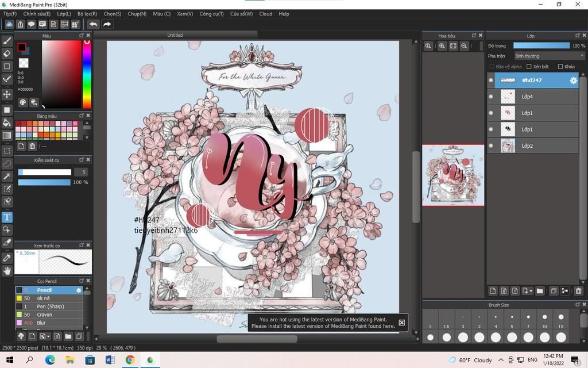
Task: Toggle visibility of Lớp2 layer
Action: (490, 145)
